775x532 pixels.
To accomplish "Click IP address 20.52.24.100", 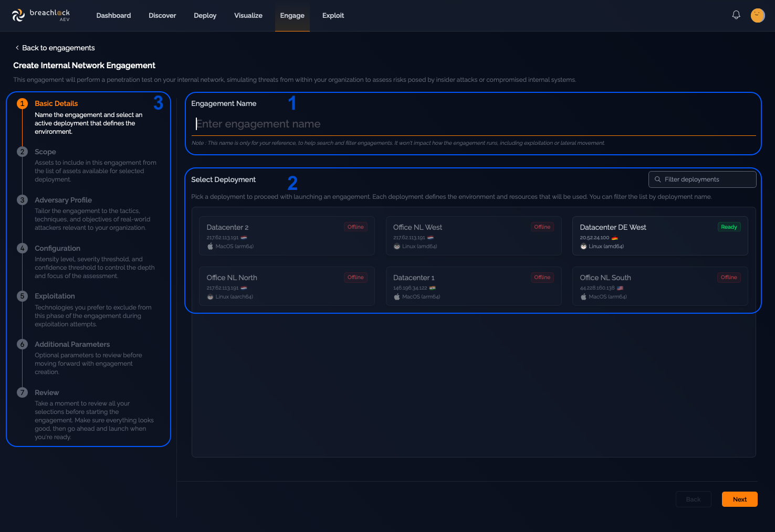I will click(594, 238).
